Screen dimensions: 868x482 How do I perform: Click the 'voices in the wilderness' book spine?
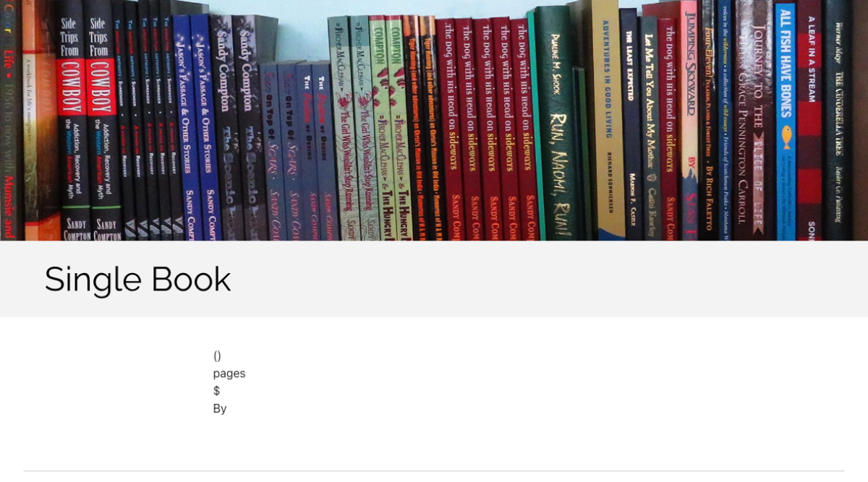tap(726, 119)
